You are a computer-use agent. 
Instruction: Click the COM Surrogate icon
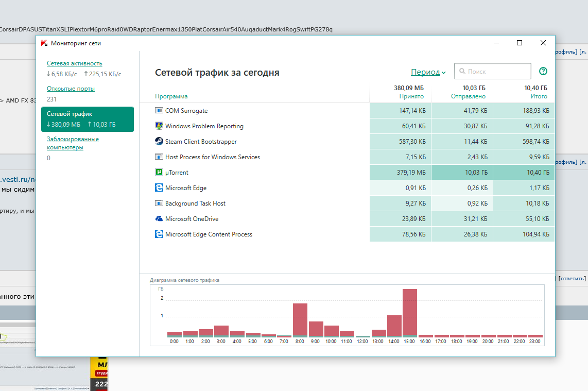click(159, 111)
